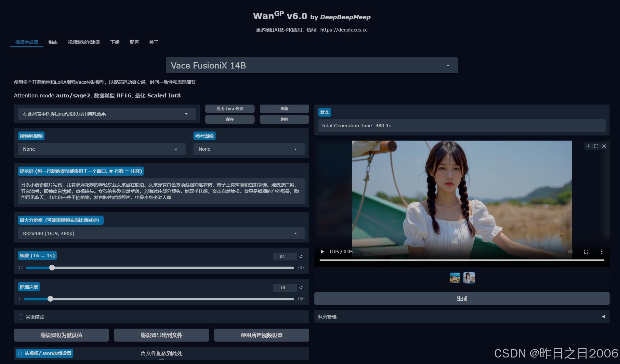This screenshot has width=620, height=364.
Task: Expand the 队列管理 section
Action: (462, 317)
